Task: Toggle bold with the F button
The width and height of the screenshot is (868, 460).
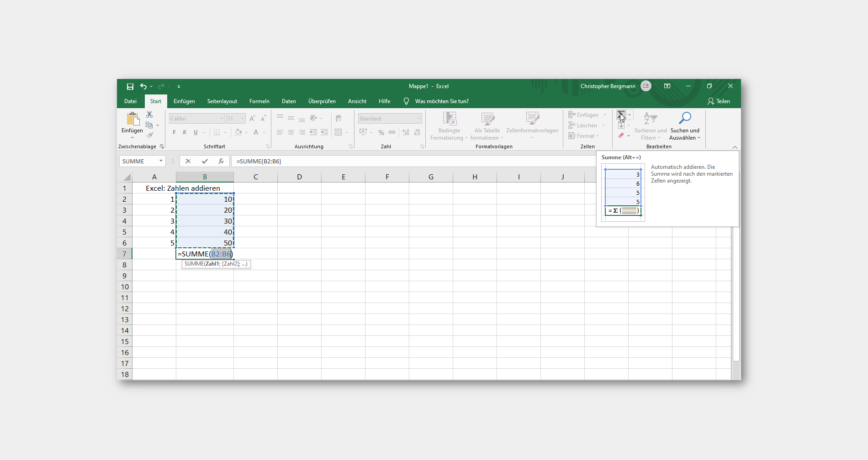Action: (174, 132)
